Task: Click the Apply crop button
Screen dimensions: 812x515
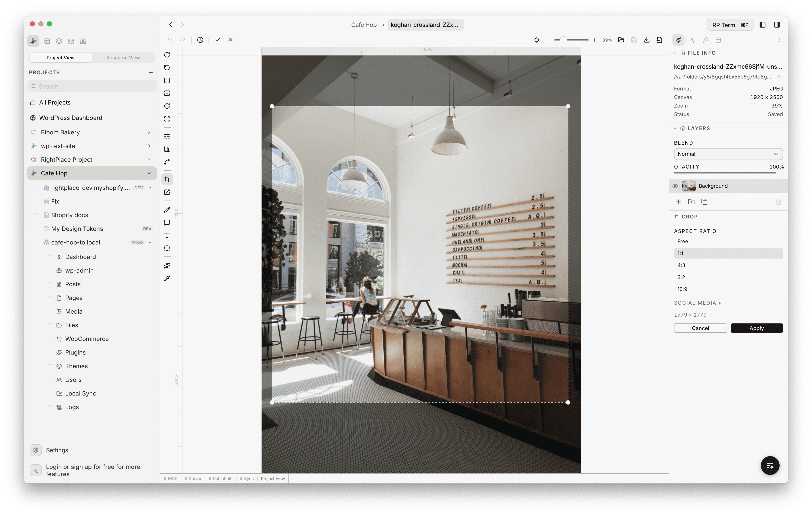Action: click(756, 328)
